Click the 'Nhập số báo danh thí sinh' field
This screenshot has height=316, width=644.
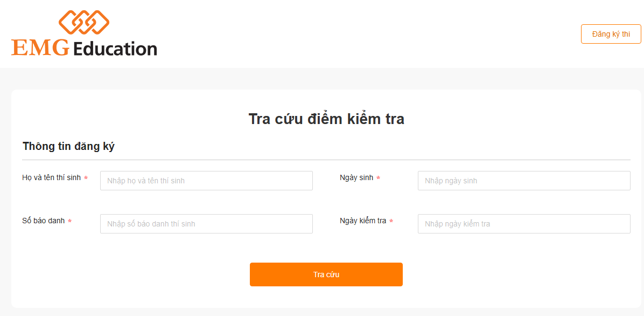[206, 223]
